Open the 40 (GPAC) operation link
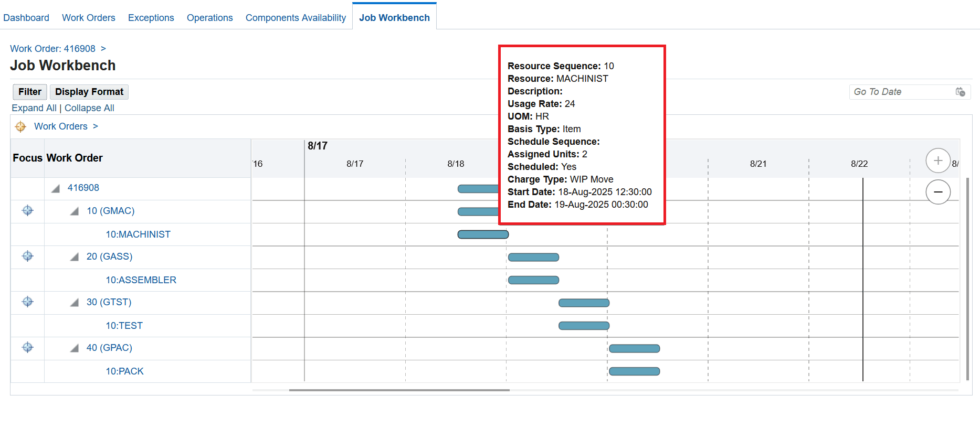Image resolution: width=980 pixels, height=428 pixels. coord(109,348)
